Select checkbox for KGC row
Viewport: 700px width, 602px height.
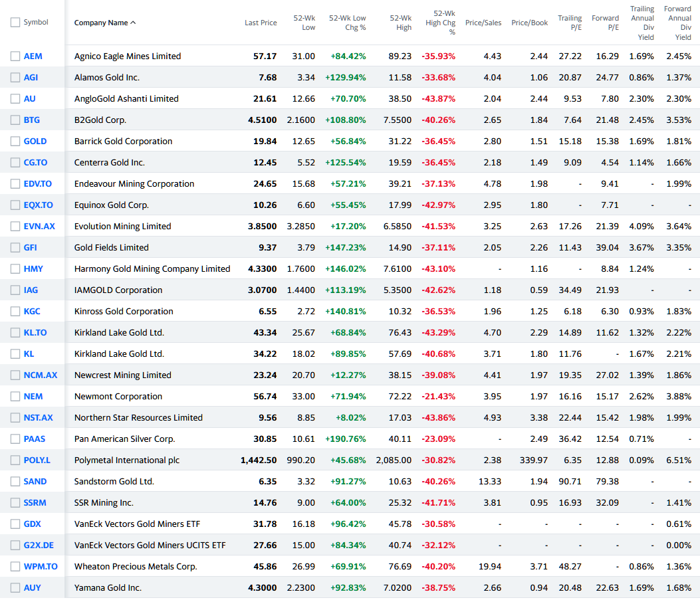(15, 312)
